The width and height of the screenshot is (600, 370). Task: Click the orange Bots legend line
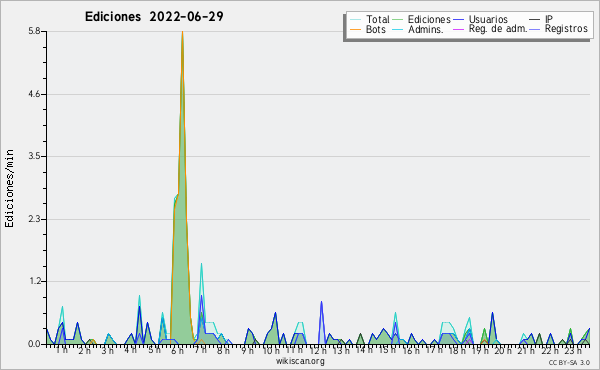coord(355,29)
